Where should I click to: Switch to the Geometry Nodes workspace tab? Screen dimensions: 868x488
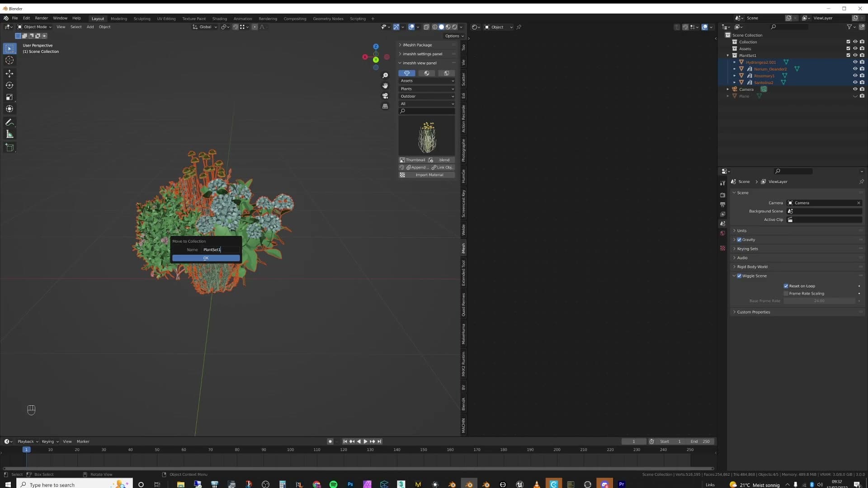point(328,19)
